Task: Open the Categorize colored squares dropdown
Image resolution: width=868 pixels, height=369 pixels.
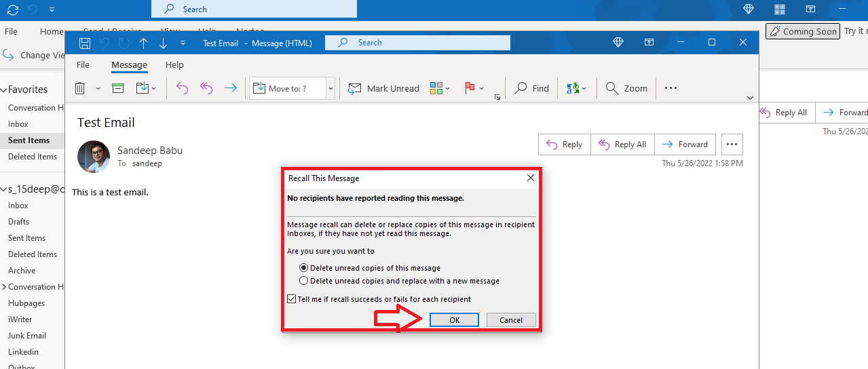Action: click(x=440, y=88)
